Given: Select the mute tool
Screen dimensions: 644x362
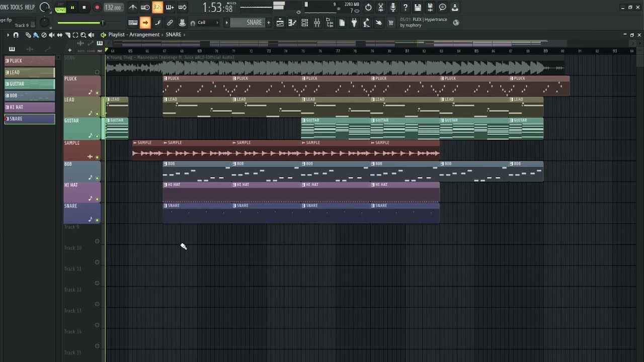Looking at the screenshot, I should 52,35.
